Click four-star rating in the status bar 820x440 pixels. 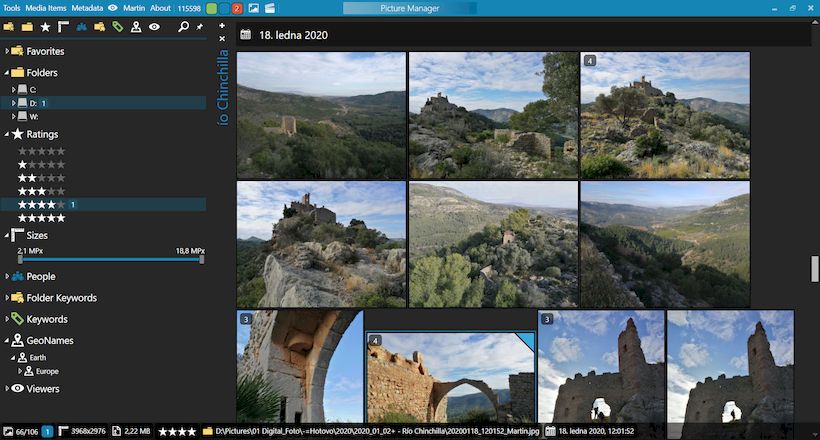(x=177, y=432)
